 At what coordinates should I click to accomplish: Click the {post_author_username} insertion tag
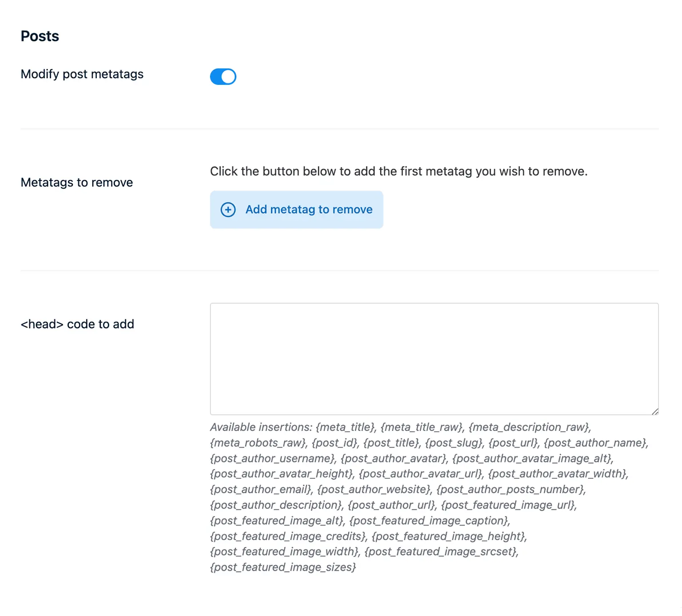click(x=273, y=458)
